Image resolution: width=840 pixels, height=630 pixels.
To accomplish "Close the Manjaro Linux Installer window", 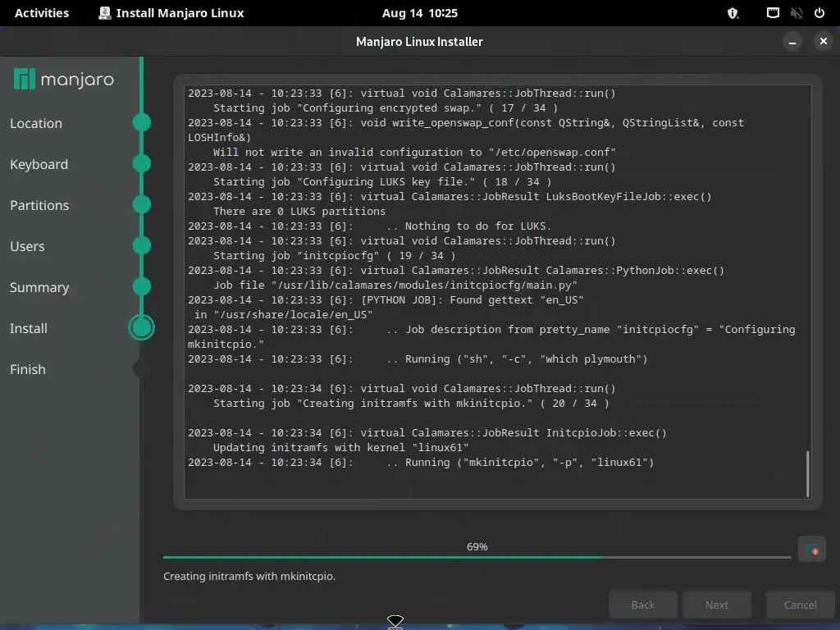I will click(x=824, y=41).
